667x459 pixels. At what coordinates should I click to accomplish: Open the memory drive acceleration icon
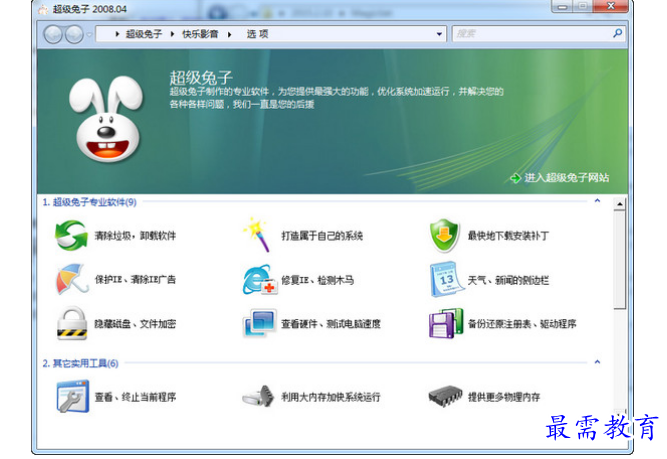point(259,396)
